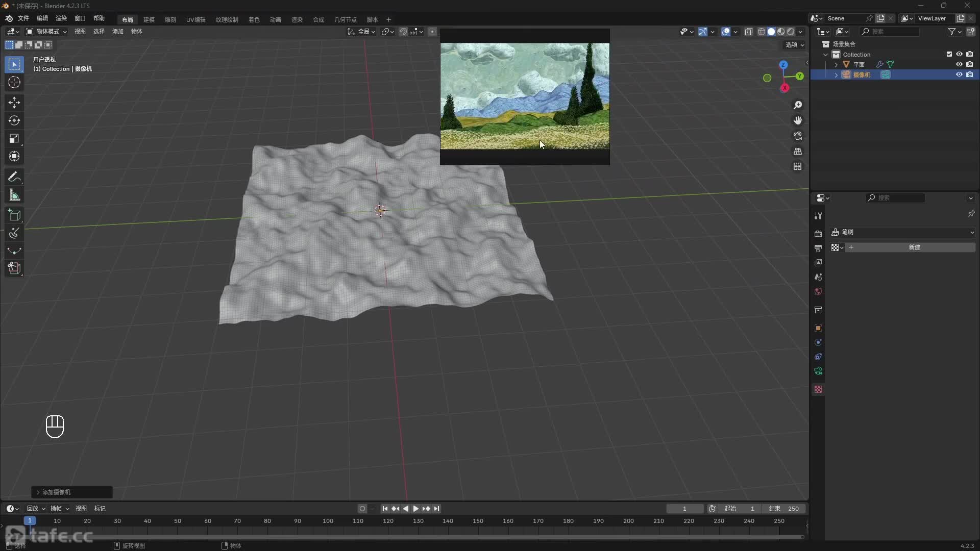Image resolution: width=980 pixels, height=551 pixels.
Task: Open the World properties tab
Action: click(818, 291)
